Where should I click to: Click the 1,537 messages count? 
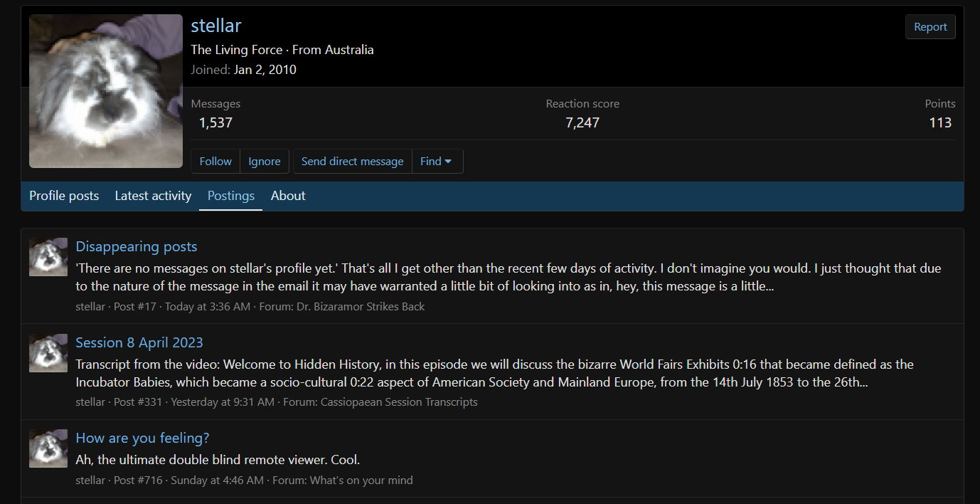click(215, 122)
